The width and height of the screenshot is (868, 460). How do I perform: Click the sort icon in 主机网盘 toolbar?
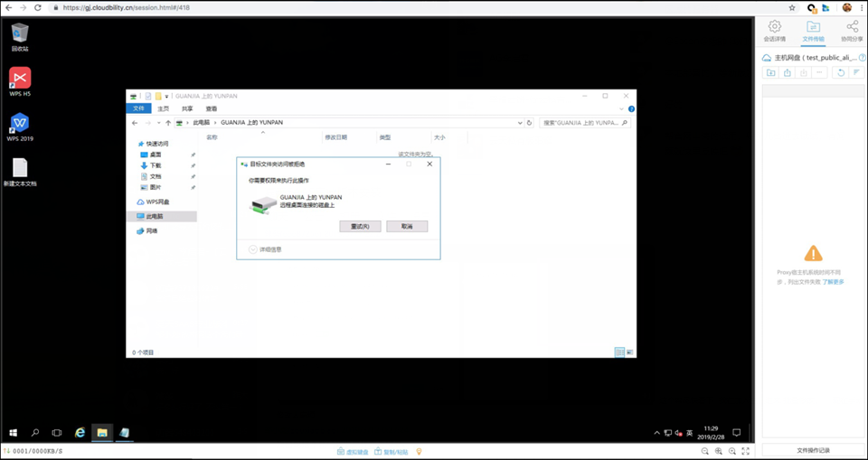856,72
